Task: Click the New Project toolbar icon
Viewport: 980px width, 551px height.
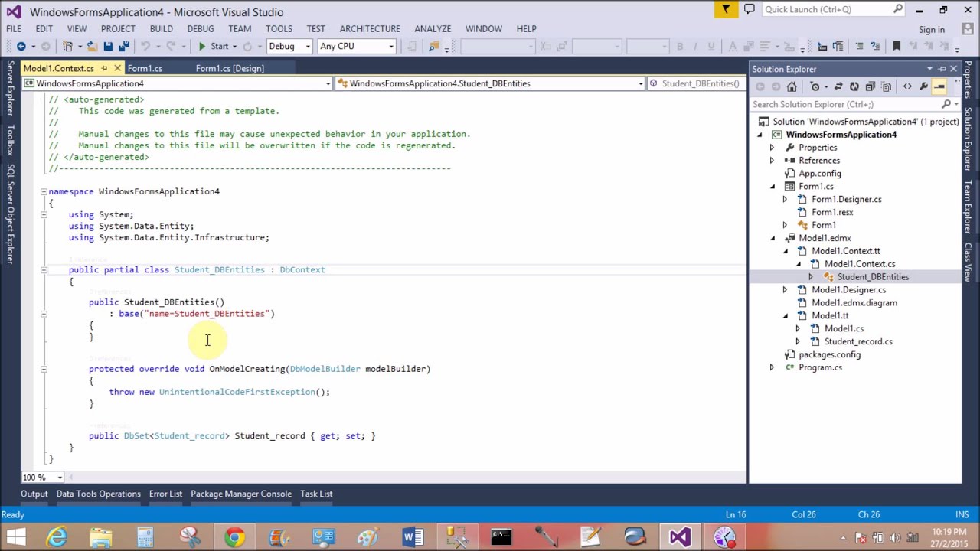Action: [x=68, y=46]
